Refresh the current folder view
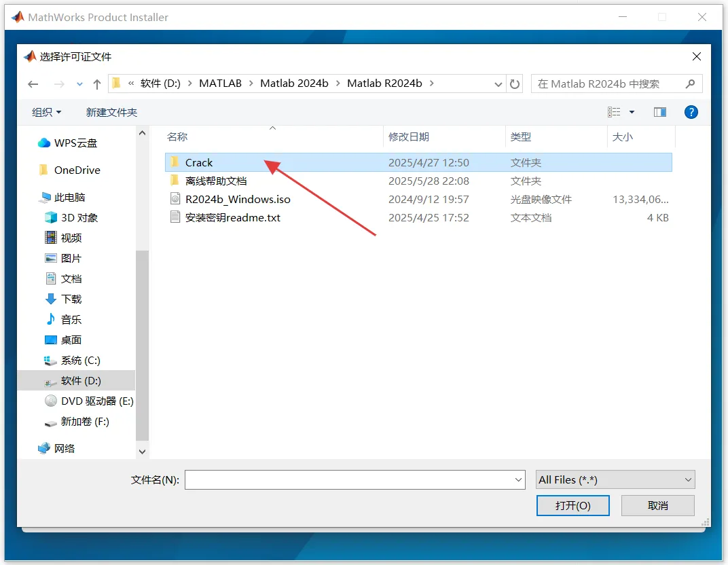The width and height of the screenshot is (728, 565). (x=515, y=84)
